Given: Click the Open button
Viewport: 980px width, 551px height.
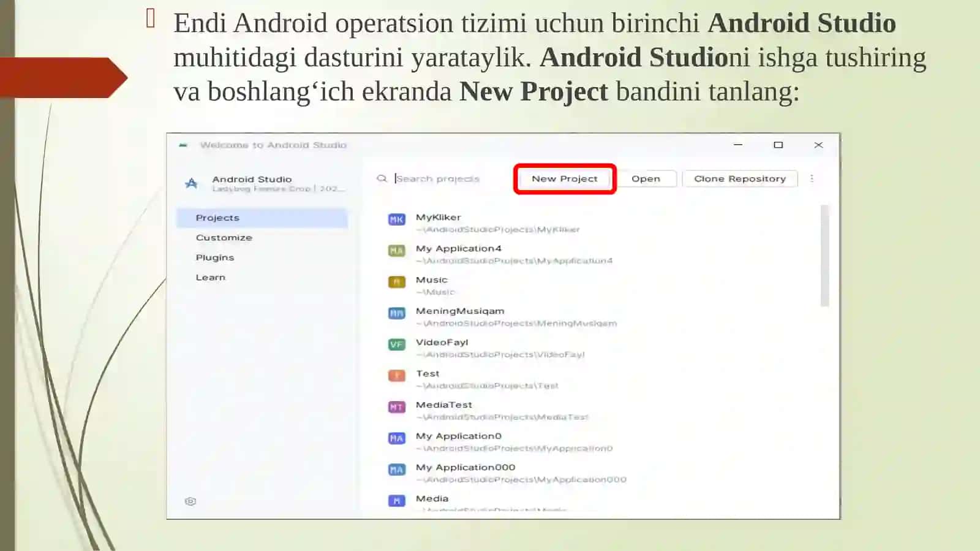Looking at the screenshot, I should [646, 179].
